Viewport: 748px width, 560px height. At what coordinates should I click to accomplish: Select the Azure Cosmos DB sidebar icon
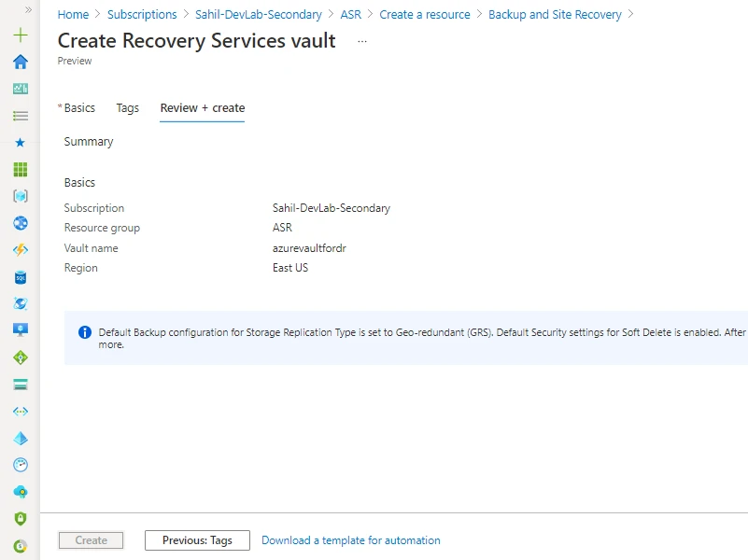pos(19,302)
